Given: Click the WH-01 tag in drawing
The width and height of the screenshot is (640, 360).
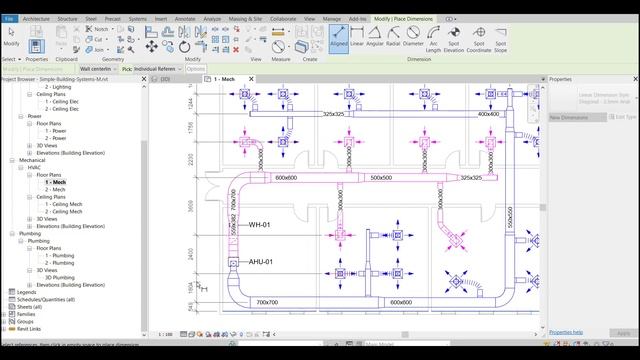Looking at the screenshot, I should (259, 225).
